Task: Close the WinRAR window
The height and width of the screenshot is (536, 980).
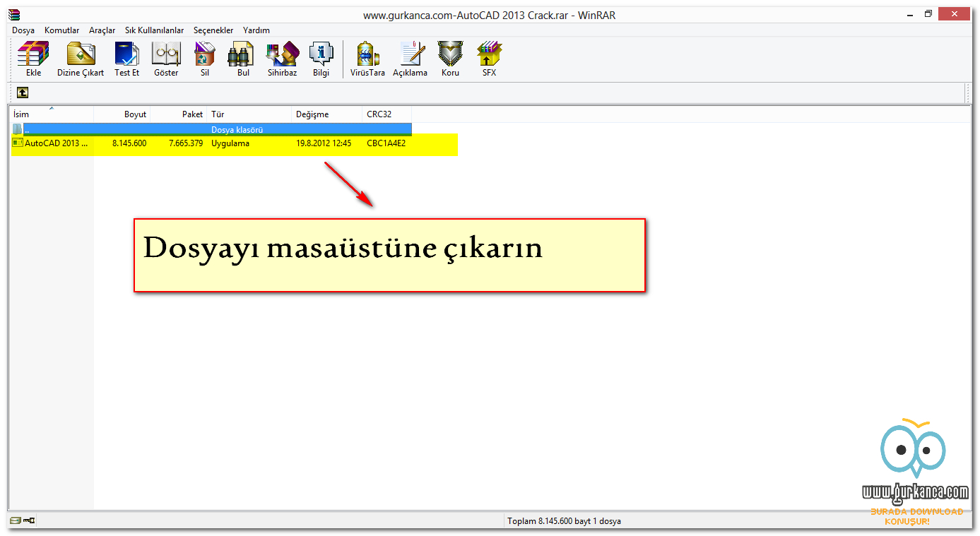Action: coord(955,14)
